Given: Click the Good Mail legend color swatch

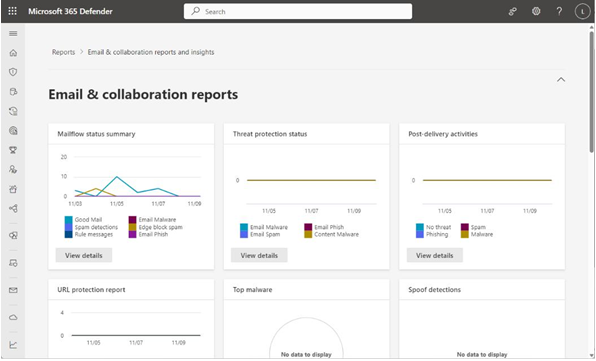Looking at the screenshot, I should 68,220.
